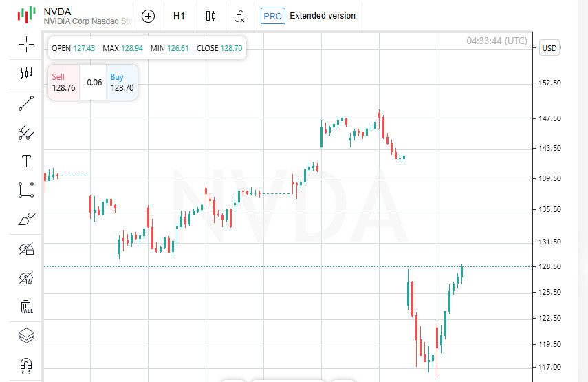Select the trend line drawing tool
The image size is (588, 382).
[26, 103]
